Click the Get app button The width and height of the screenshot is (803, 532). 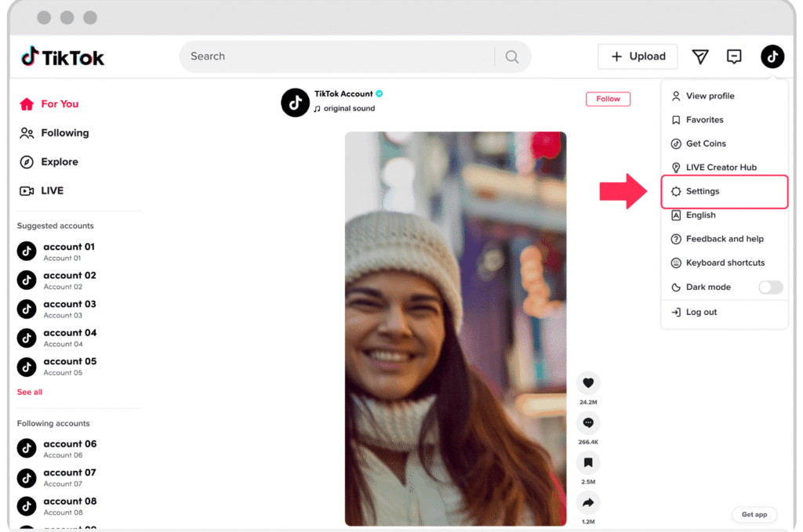[754, 514]
